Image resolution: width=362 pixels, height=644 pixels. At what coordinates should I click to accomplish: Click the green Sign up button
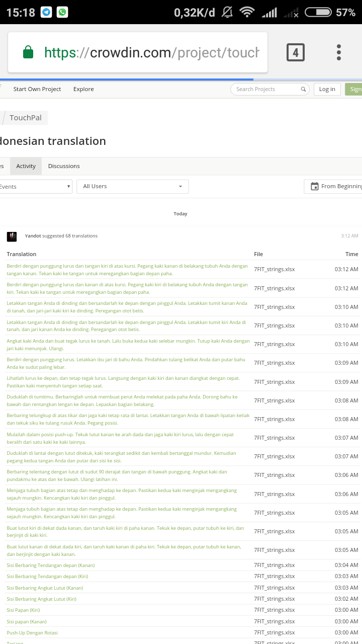[353, 89]
